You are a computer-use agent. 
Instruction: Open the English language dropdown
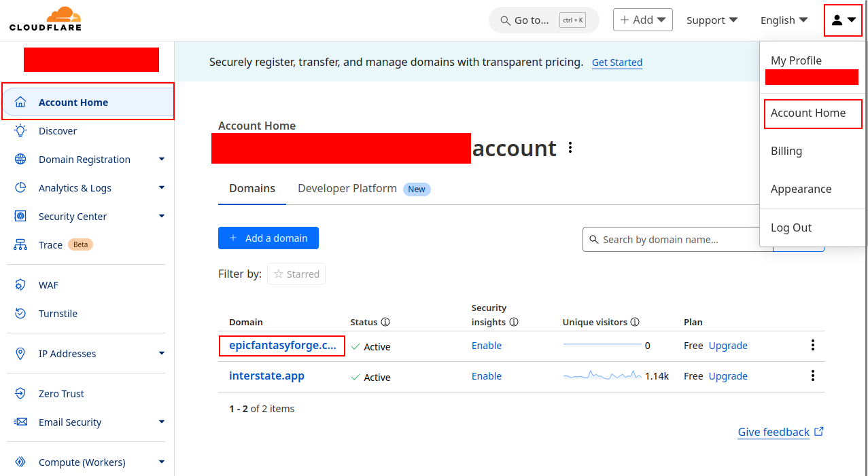(x=784, y=20)
